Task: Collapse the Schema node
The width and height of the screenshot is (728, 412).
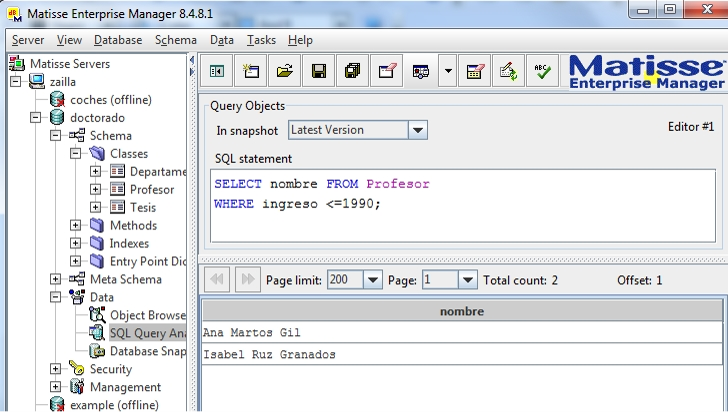Action: (55, 135)
